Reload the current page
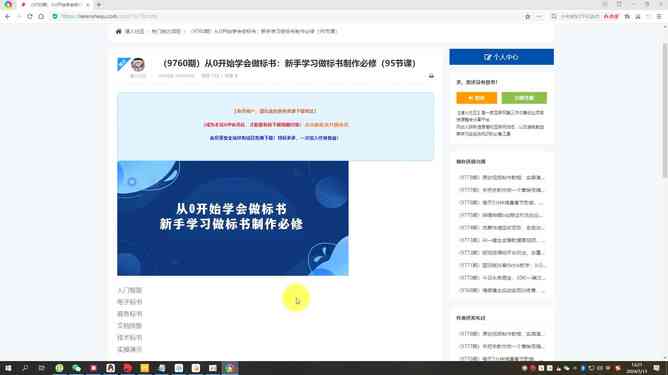 [x=29, y=16]
